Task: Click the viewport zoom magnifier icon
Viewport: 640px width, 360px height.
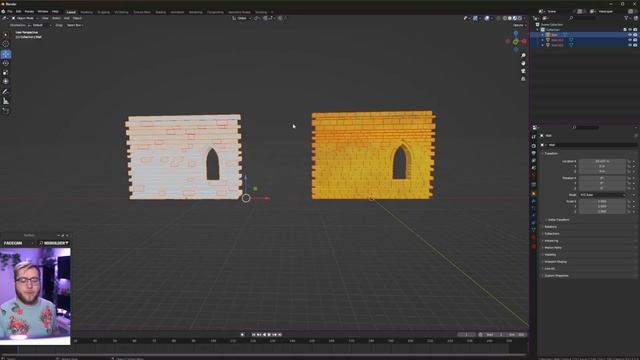Action: coord(523,56)
